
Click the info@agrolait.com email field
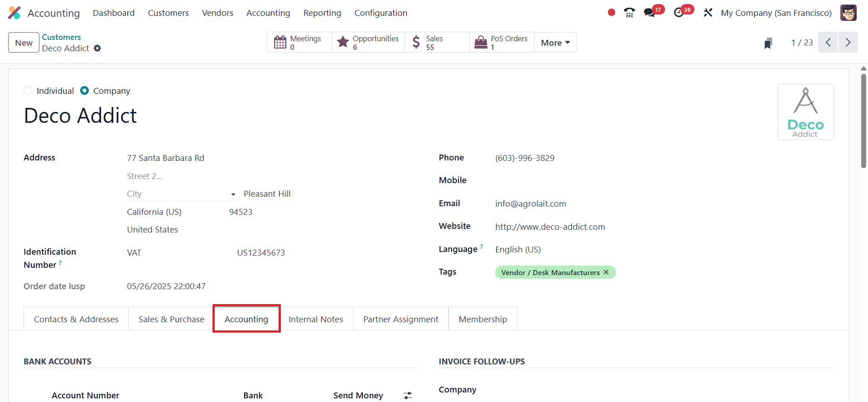click(530, 204)
